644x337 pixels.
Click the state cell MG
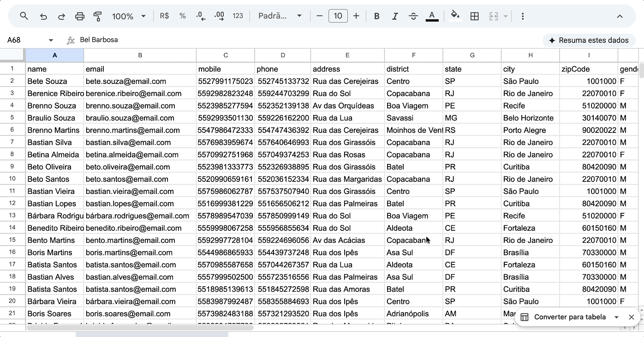[472, 118]
